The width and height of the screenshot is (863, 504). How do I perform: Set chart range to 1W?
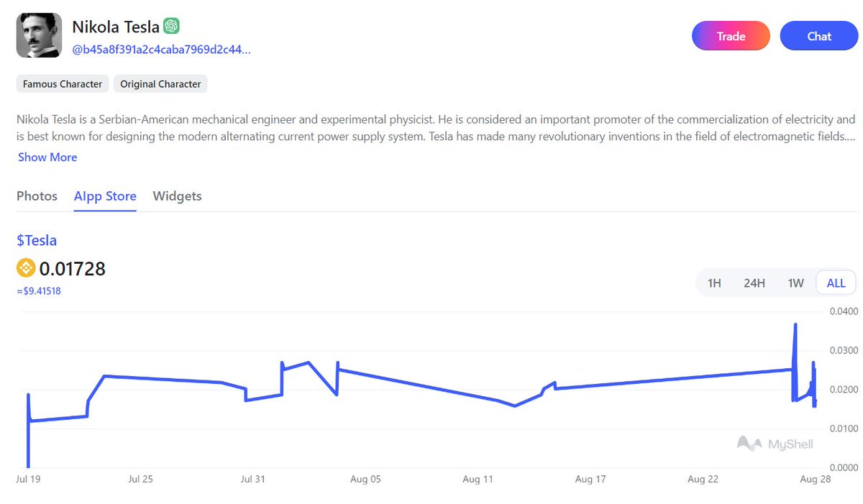795,283
